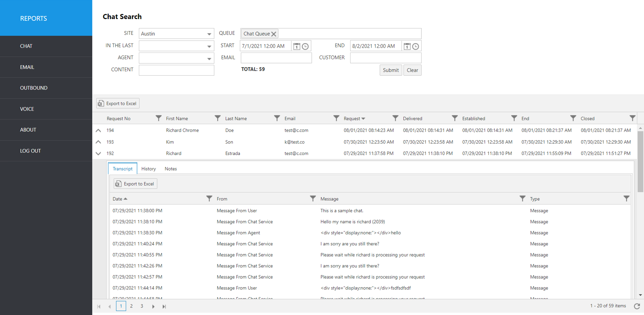Screen dimensions: 644x315
Task: Open the OUTBOUND reports menu
Action: pyautogui.click(x=46, y=88)
